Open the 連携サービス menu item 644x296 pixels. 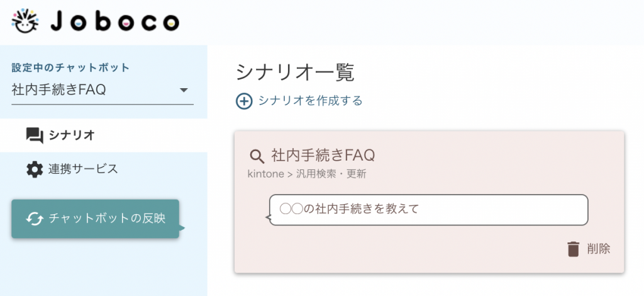83,169
